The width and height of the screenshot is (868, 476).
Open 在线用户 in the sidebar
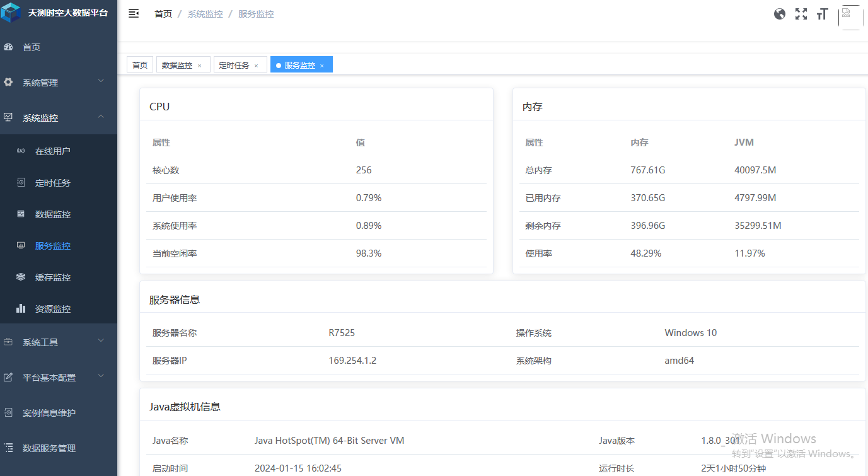click(52, 151)
